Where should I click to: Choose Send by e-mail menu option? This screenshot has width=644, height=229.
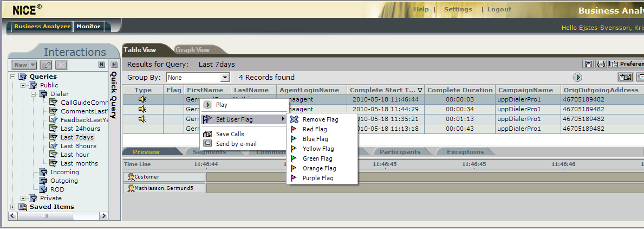click(236, 144)
